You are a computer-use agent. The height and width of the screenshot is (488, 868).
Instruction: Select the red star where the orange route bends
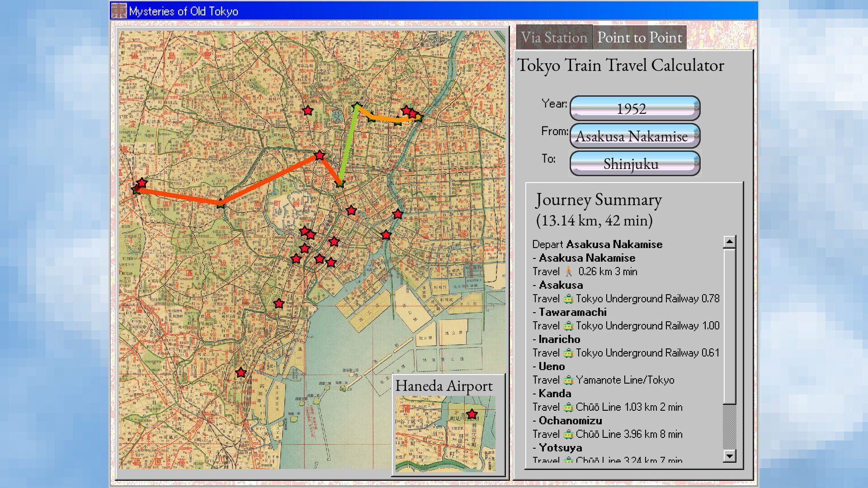[319, 155]
